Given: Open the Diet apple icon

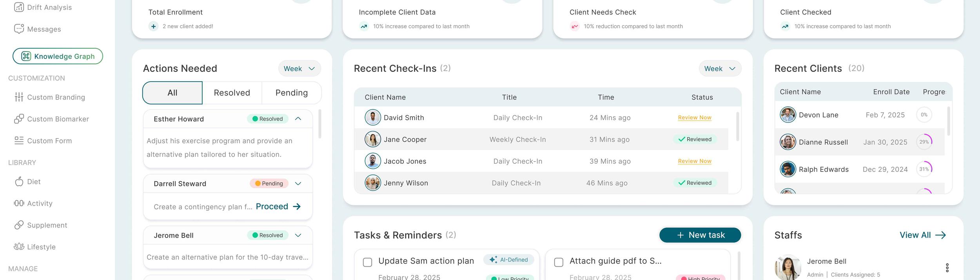Looking at the screenshot, I should point(19,182).
